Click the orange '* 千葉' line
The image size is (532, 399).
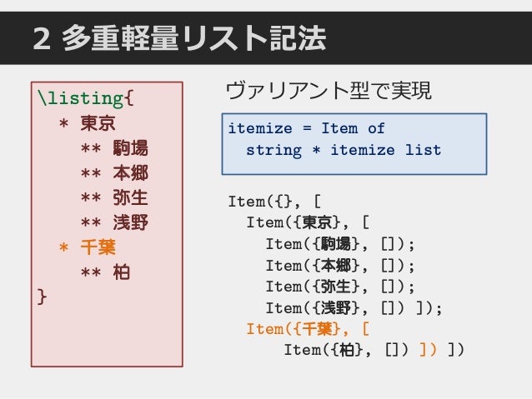tap(88, 247)
